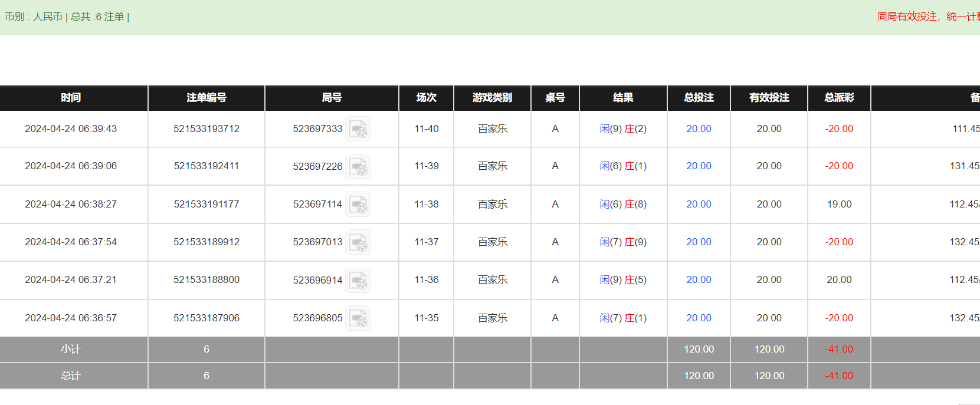Click result 闲(6) 庄(8) for round 11-38

623,205
